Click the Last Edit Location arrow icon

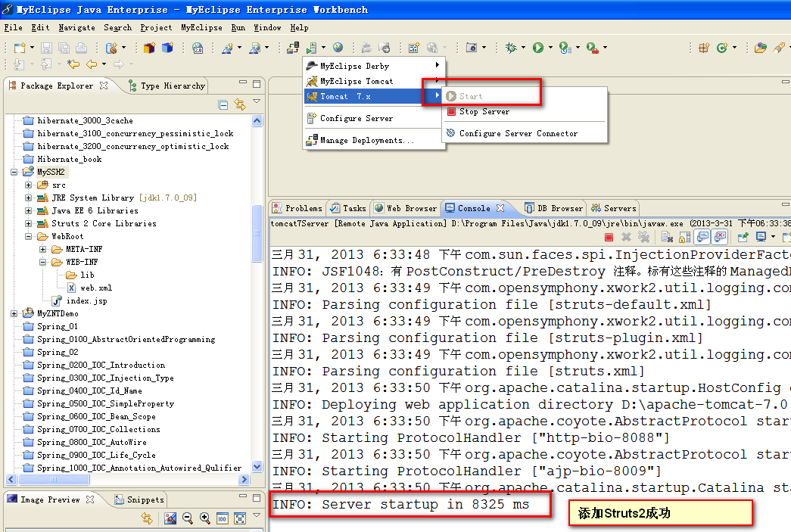(x=73, y=64)
